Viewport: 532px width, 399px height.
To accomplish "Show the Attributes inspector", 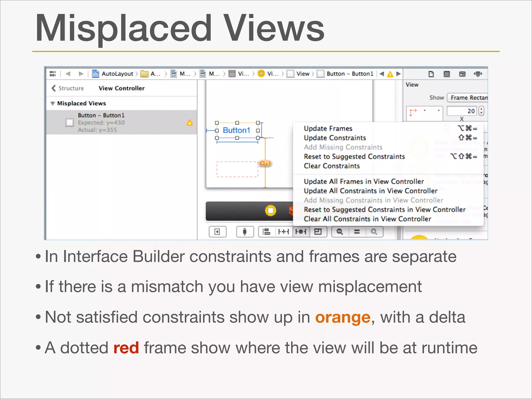I will point(478,74).
